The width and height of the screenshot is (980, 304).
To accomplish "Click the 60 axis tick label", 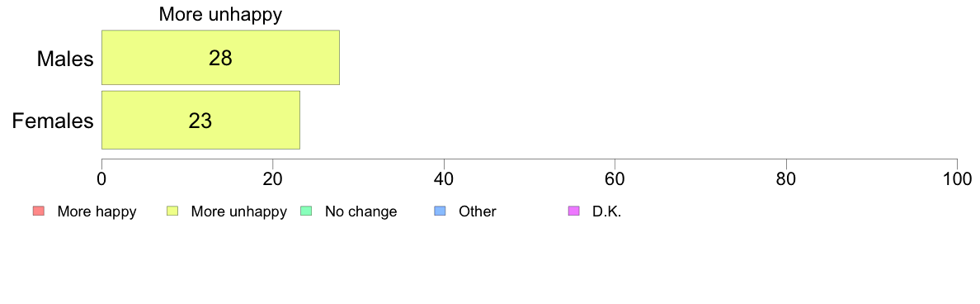I will click(x=615, y=178).
